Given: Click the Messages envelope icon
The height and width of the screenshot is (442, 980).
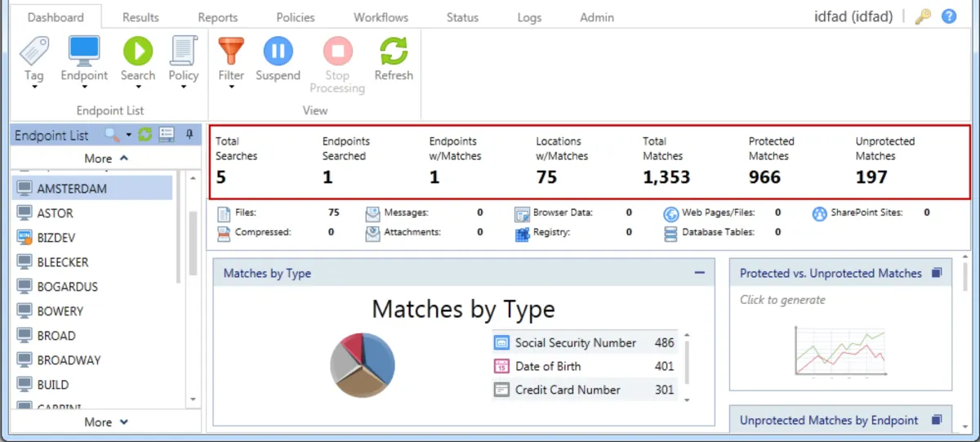Looking at the screenshot, I should [x=372, y=215].
